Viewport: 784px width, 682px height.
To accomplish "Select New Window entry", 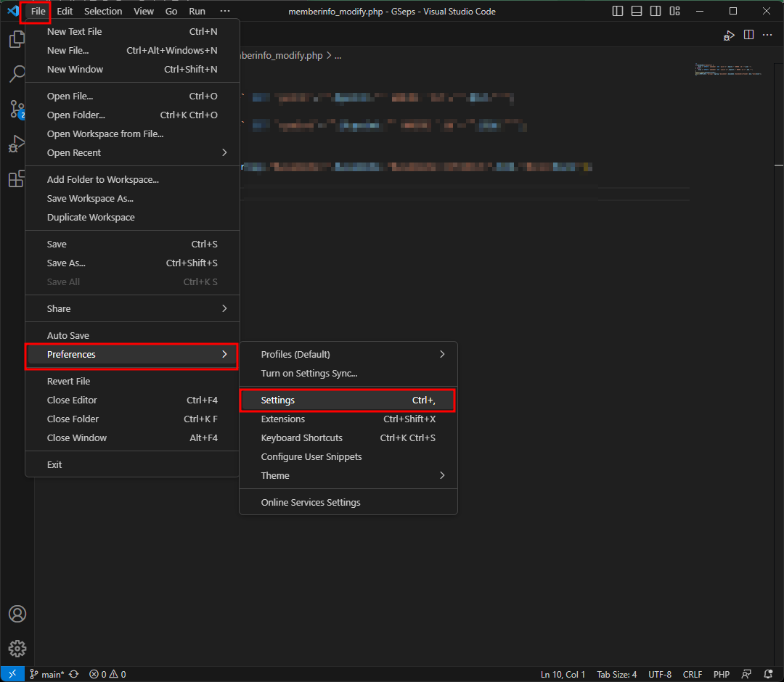I will pyautogui.click(x=132, y=69).
